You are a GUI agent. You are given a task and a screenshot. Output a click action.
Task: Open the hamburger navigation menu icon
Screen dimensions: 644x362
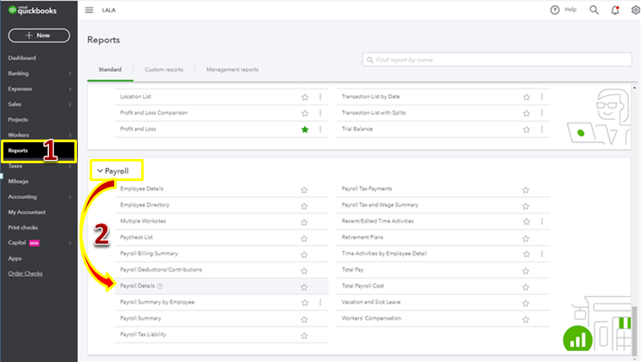coord(90,10)
